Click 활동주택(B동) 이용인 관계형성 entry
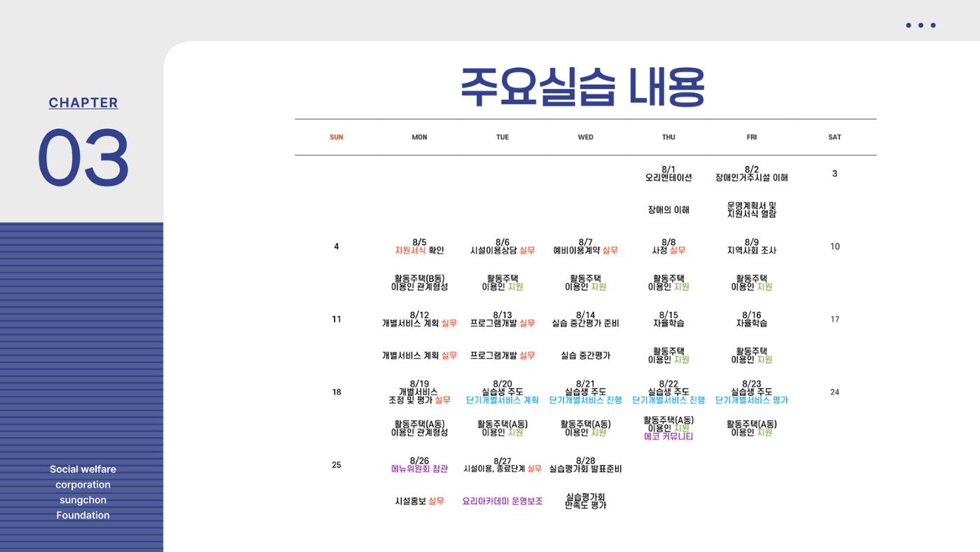Viewport: 980px width, 552px height. (x=419, y=282)
